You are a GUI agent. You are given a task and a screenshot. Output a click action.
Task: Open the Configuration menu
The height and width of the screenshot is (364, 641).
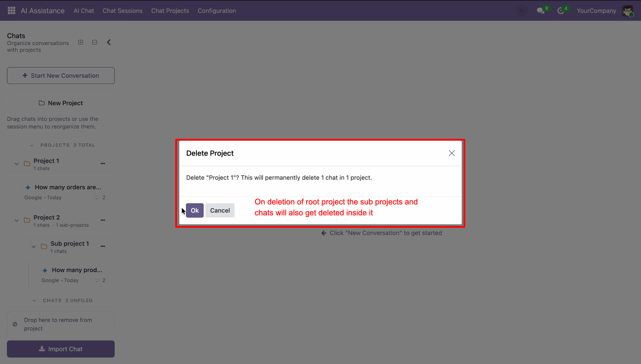tap(217, 11)
